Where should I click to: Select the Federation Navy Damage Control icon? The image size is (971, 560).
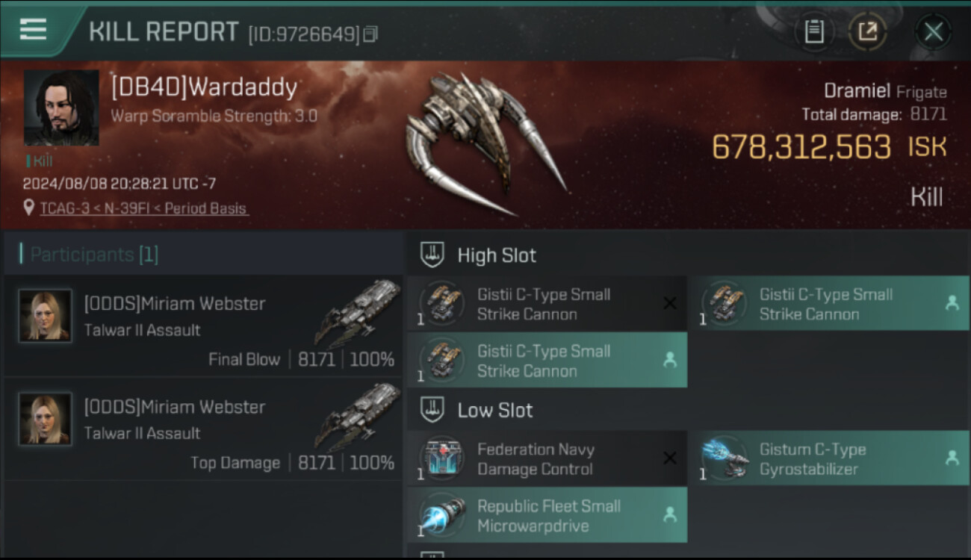[x=442, y=458]
